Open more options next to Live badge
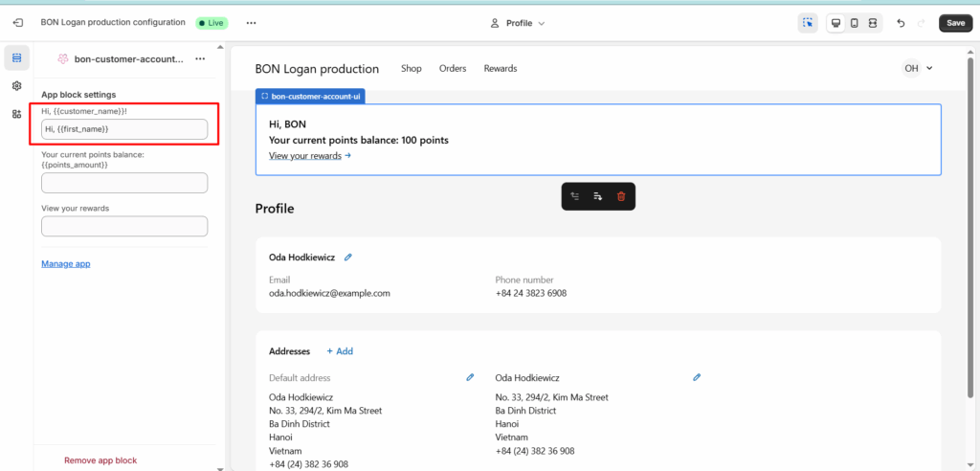The image size is (980, 471). tap(251, 23)
